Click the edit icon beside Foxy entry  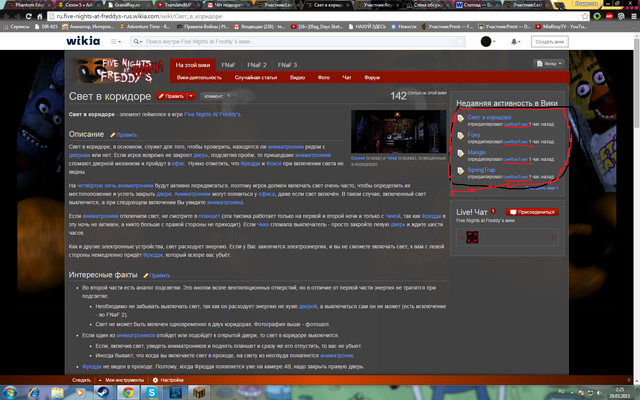pyautogui.click(x=461, y=136)
